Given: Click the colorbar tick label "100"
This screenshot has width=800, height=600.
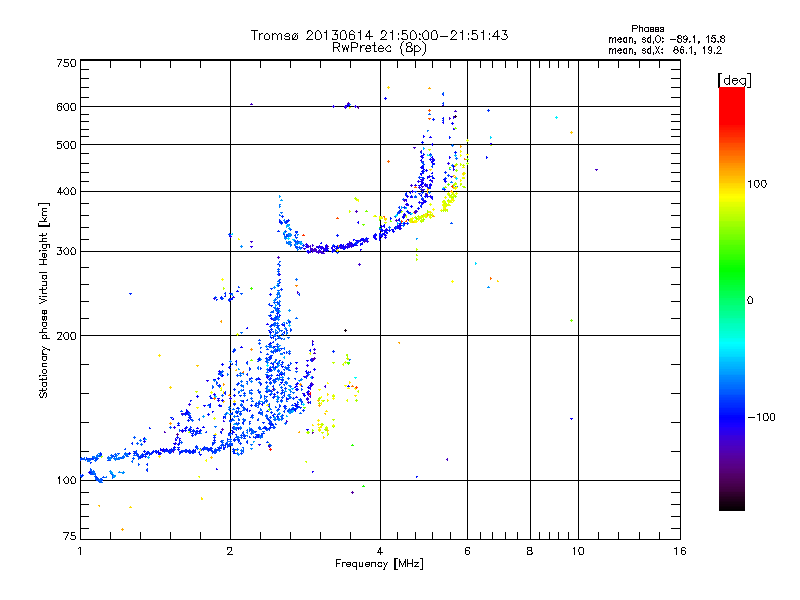Looking at the screenshot, I should coord(757,184).
